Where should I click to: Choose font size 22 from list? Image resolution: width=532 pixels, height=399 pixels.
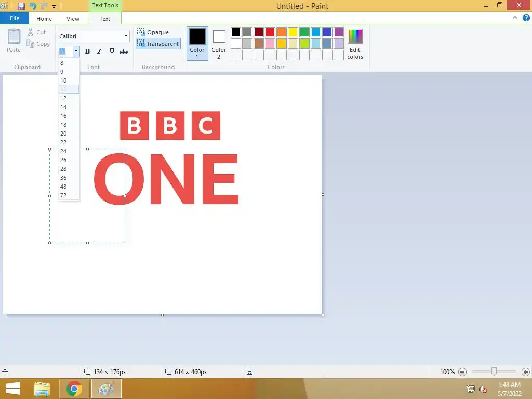(69, 142)
